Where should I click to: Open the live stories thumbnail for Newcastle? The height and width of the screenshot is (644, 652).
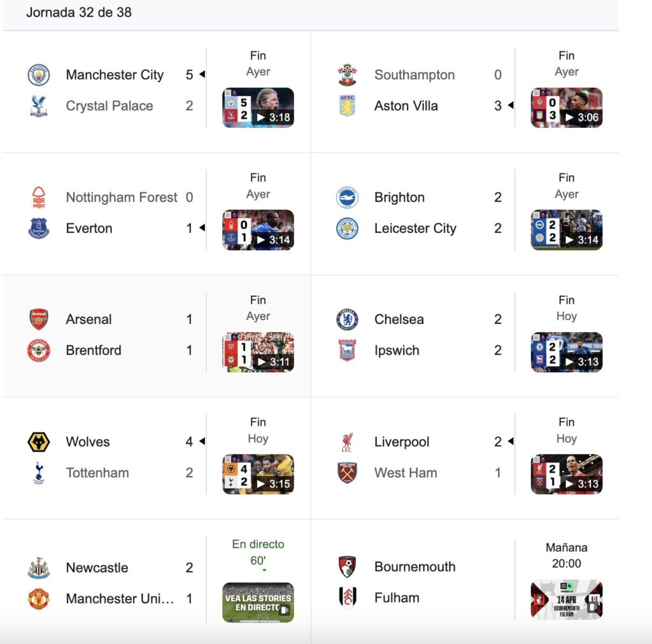pyautogui.click(x=259, y=603)
